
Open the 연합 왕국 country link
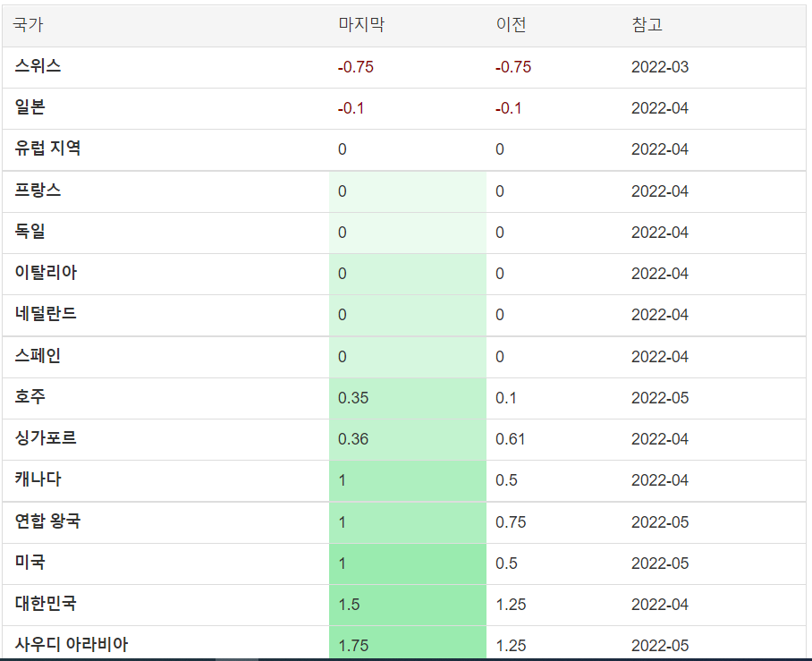pyautogui.click(x=47, y=521)
